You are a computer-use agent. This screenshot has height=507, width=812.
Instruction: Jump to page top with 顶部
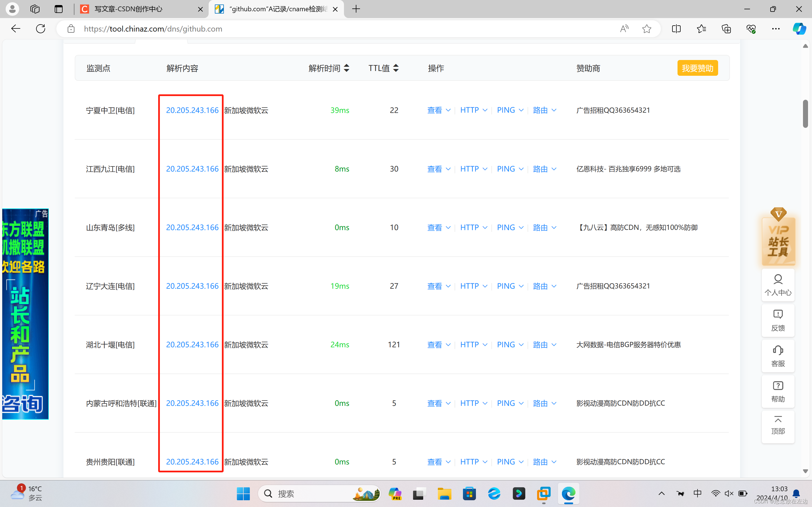click(x=778, y=425)
